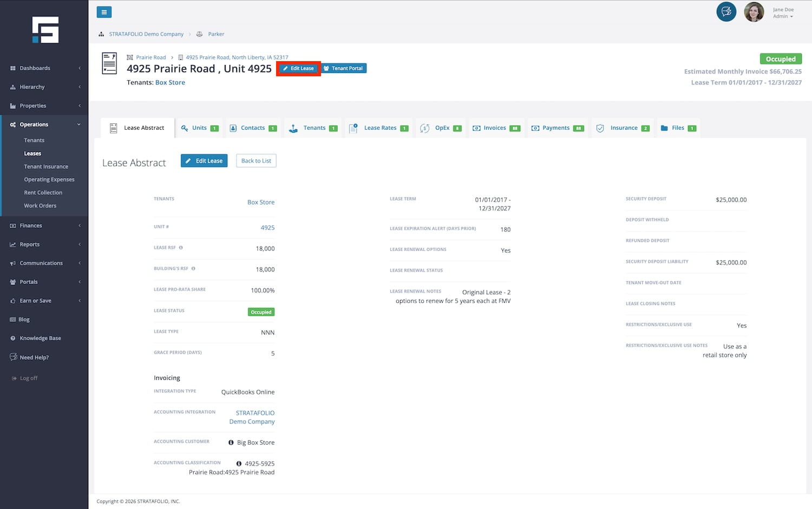Select Rent Collection in sidebar
Viewport: 812px width, 509px height.
43,193
